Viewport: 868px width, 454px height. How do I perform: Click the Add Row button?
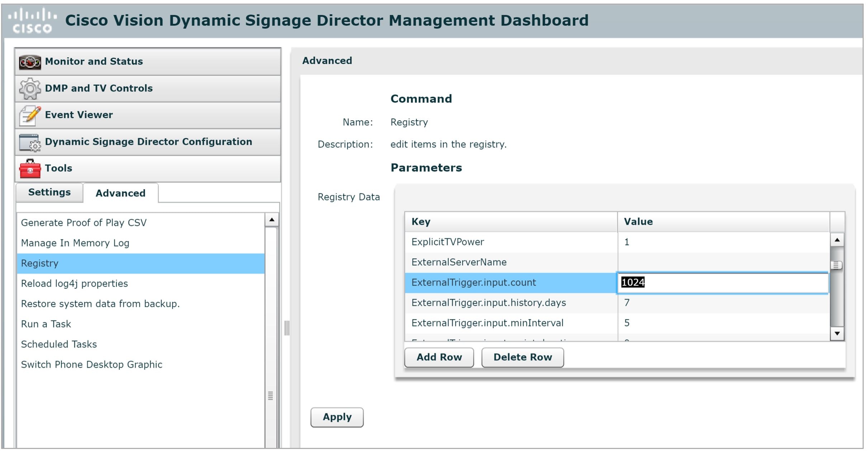point(439,357)
